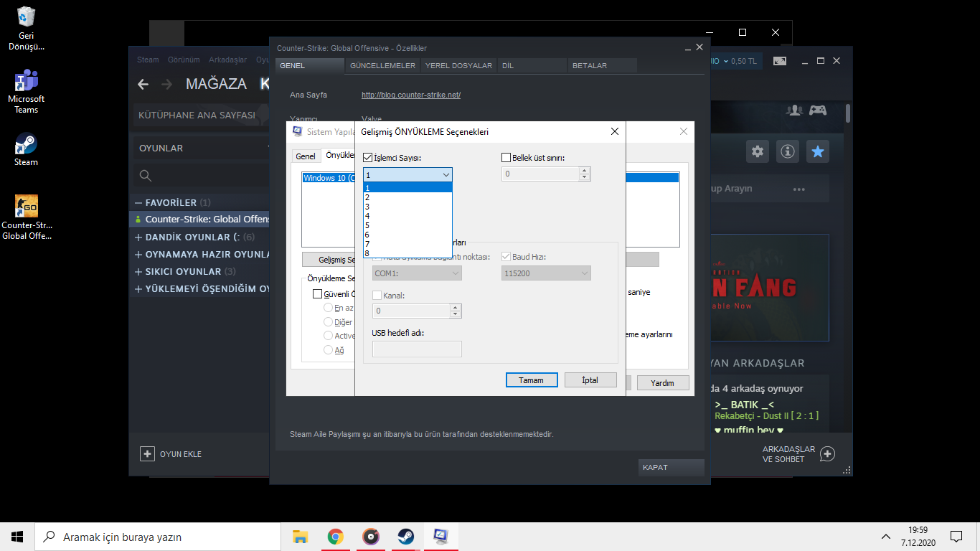Choose 4 from the processor count list
980x551 pixels.
(x=407, y=216)
